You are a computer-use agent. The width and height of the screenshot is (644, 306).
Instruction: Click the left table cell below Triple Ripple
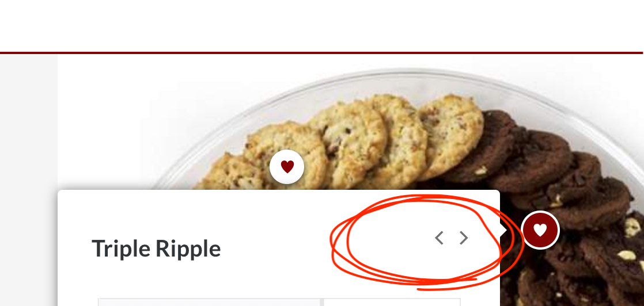209,303
